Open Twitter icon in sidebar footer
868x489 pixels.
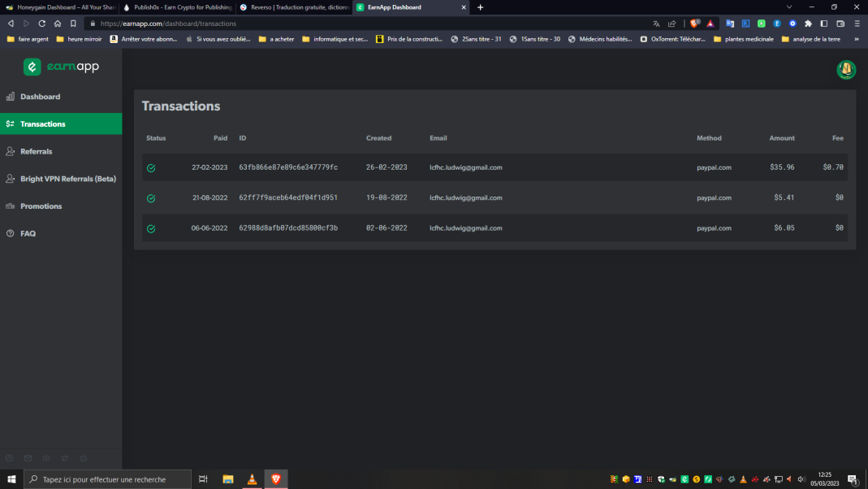[65, 459]
